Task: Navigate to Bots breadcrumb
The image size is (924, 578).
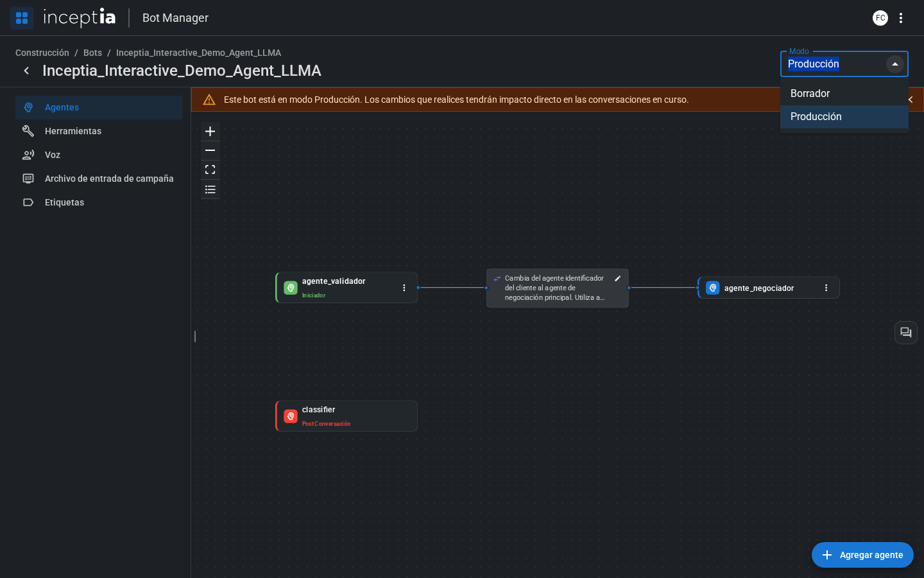Action: [92, 53]
